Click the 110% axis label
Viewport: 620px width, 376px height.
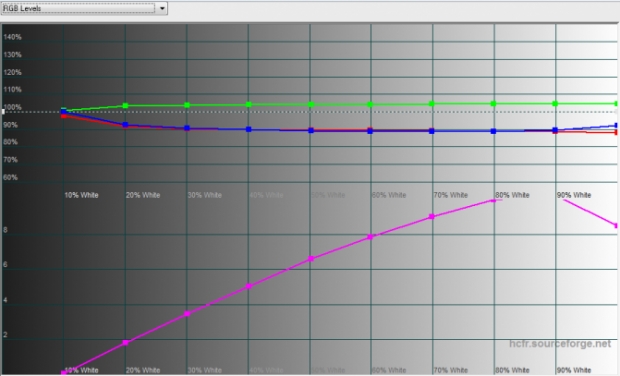point(12,90)
